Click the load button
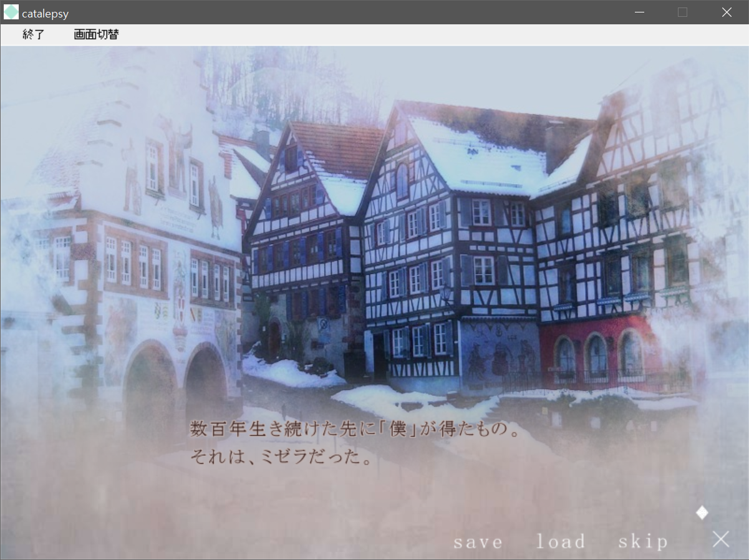Viewport: 749px width, 560px height. point(561,541)
